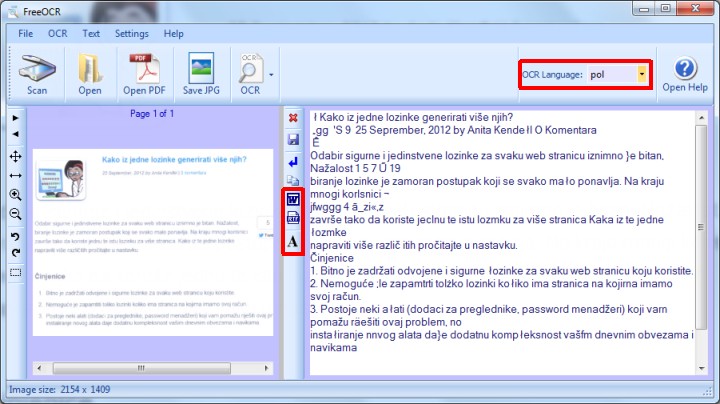This screenshot has height=404, width=720.
Task: Open an image file with the Open button
Action: (x=90, y=73)
